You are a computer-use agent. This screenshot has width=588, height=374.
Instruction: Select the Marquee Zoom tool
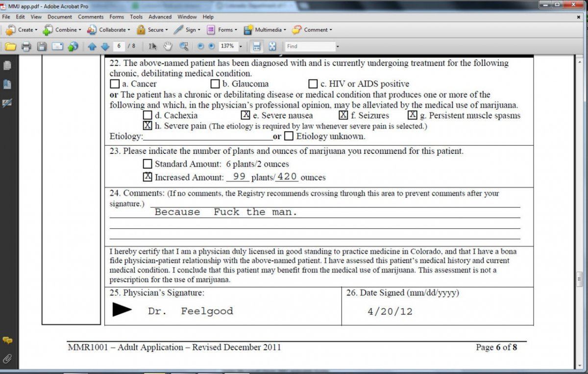(x=184, y=47)
